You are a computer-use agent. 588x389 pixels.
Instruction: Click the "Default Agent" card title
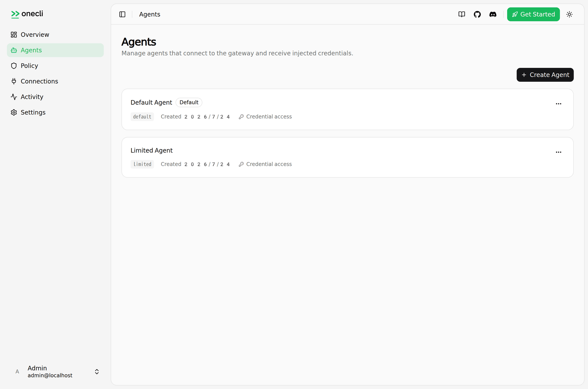coord(151,103)
